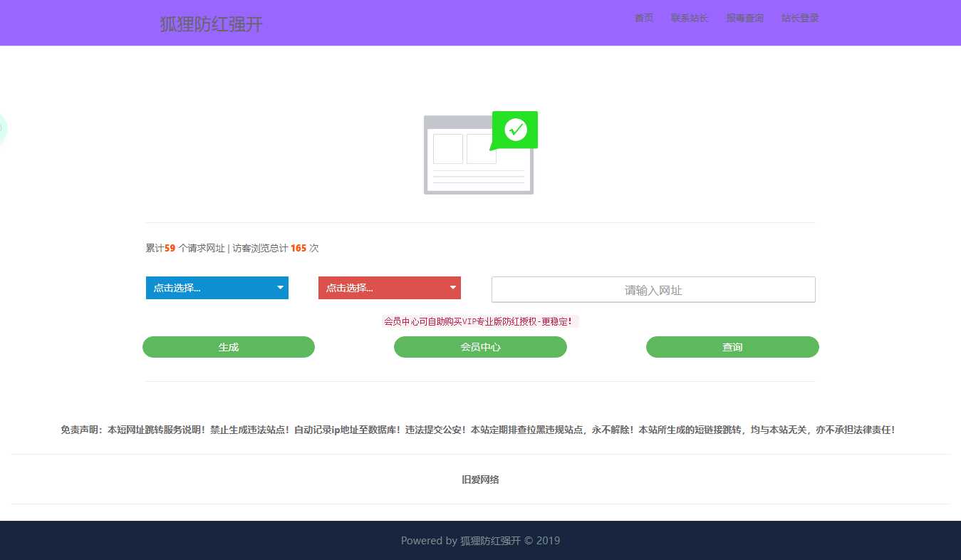Click the green checkmark badge illustration
The image size is (961, 560).
click(514, 130)
